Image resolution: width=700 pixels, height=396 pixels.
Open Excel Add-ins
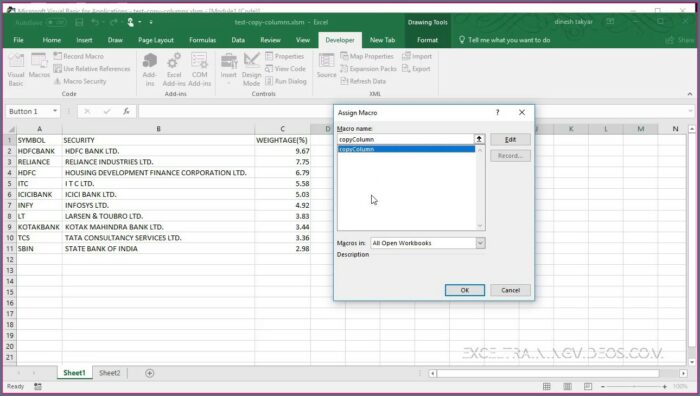174,69
